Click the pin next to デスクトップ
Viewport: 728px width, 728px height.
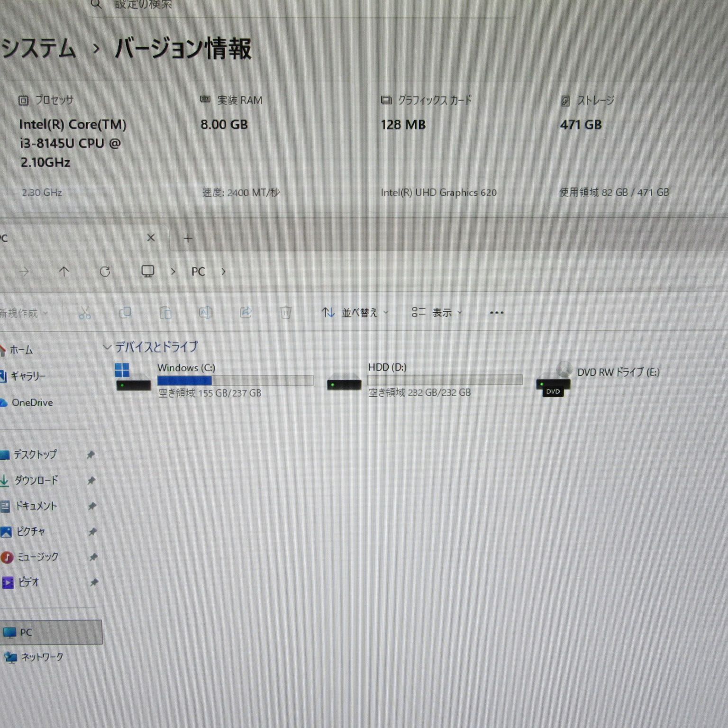click(x=90, y=455)
